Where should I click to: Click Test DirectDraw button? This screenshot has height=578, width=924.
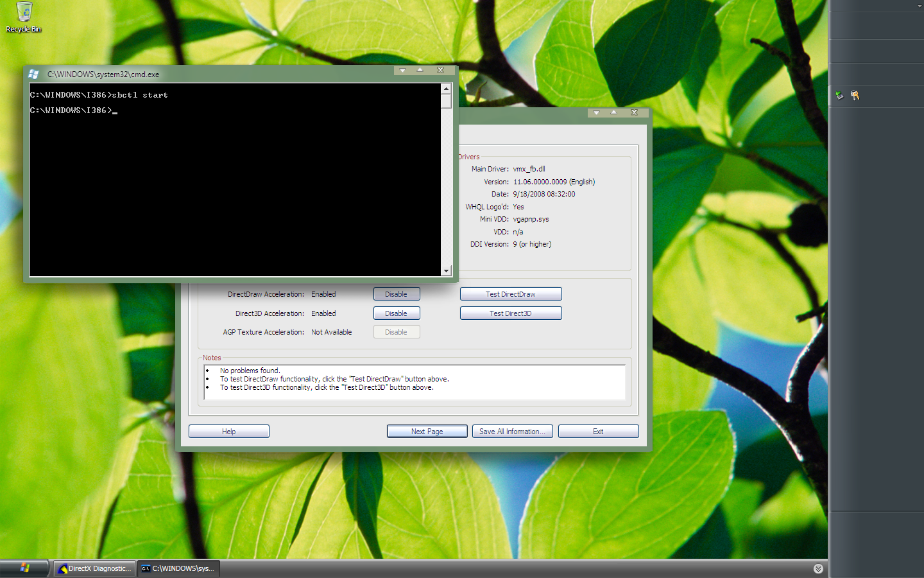click(511, 294)
